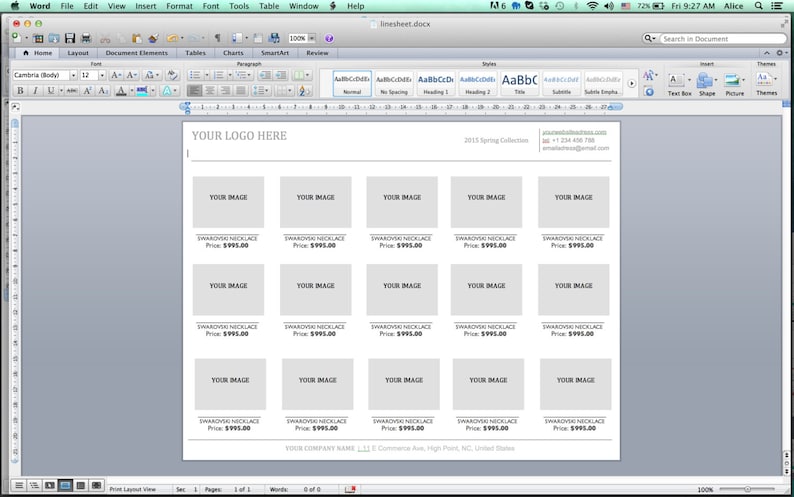Apply underline formatting
This screenshot has width=794, height=497.
click(x=51, y=91)
